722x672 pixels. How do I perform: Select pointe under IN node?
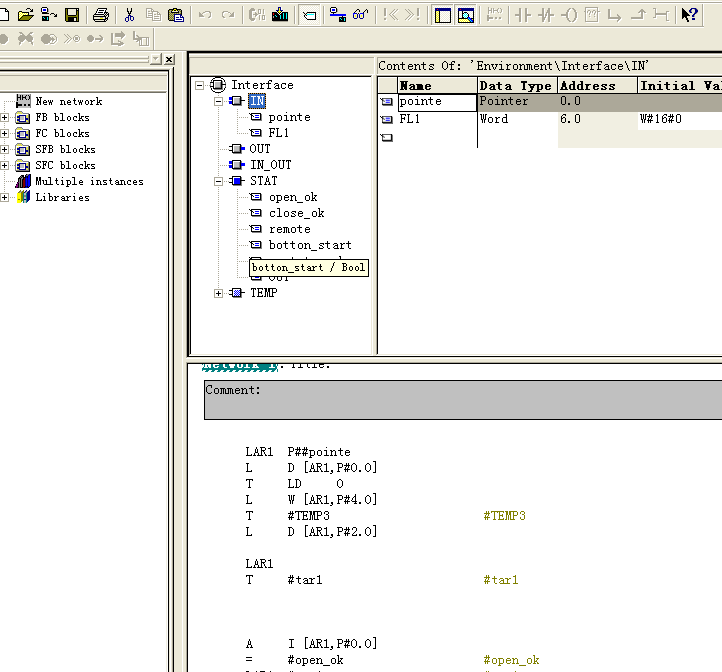[289, 117]
